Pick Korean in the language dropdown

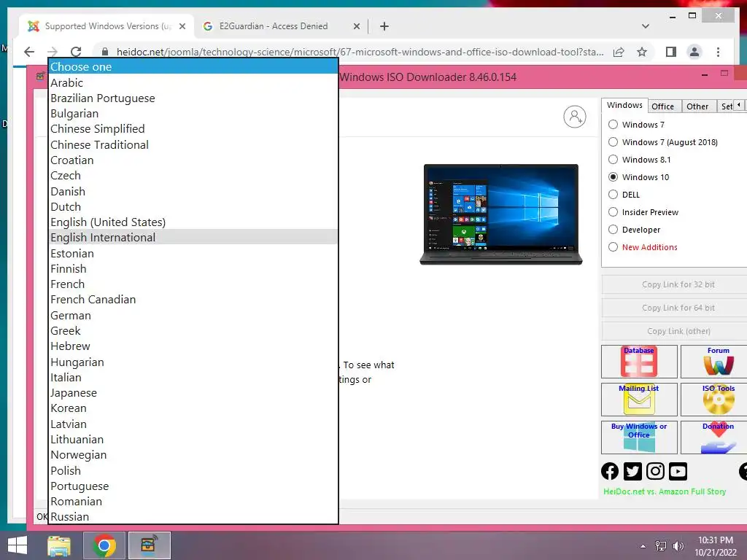193,408
